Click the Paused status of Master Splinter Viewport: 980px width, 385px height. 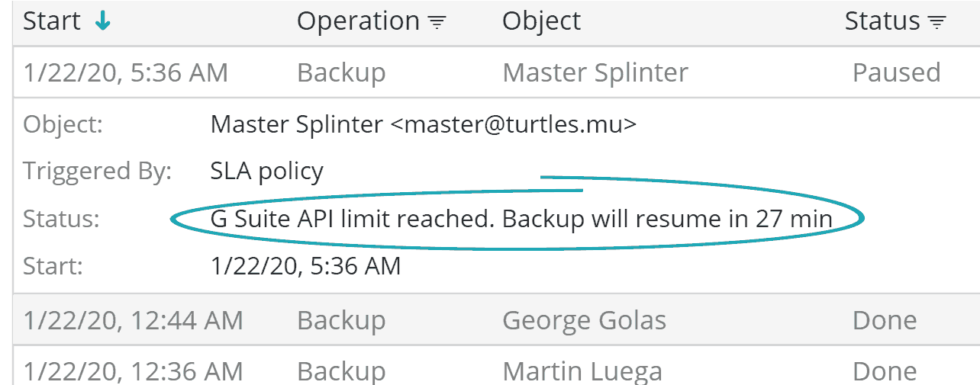tap(896, 72)
